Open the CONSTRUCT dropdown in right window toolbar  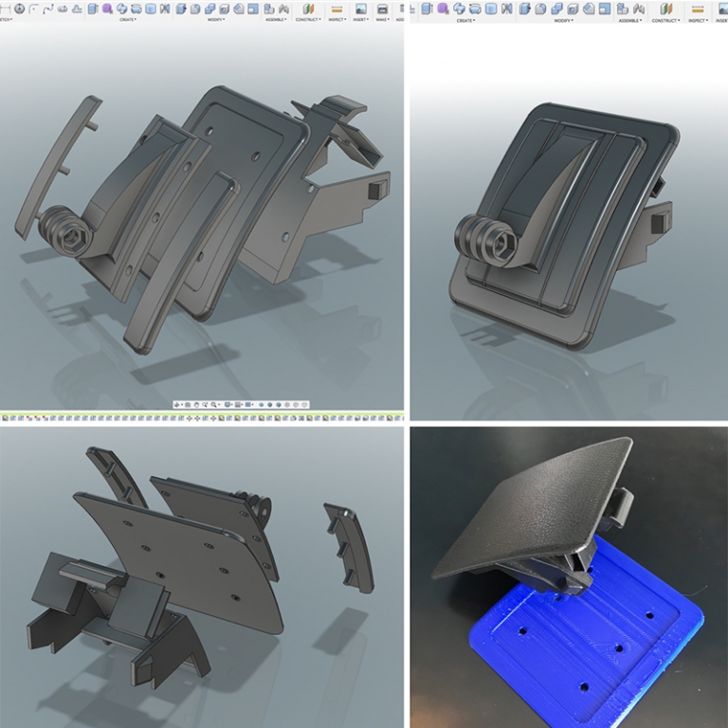pyautogui.click(x=665, y=21)
